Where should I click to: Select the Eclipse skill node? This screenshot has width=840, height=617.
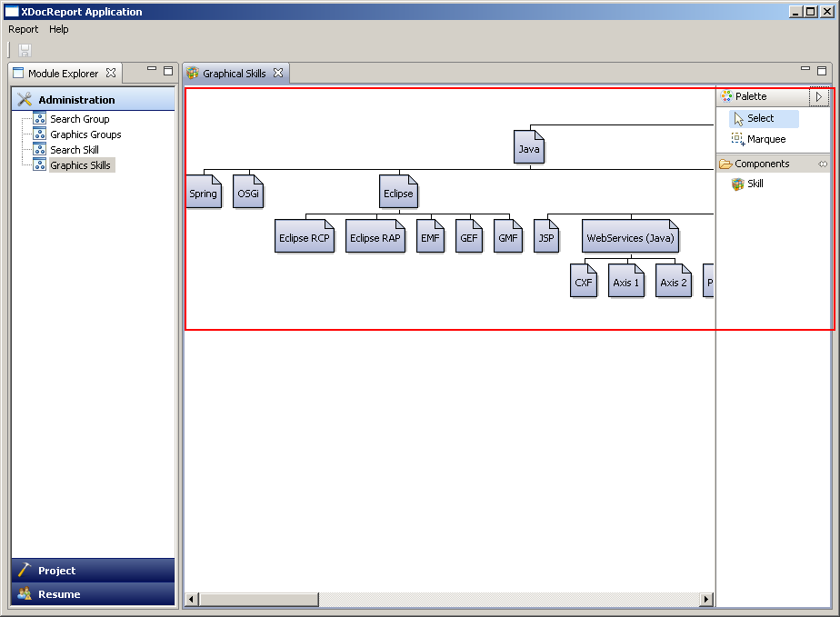click(398, 191)
